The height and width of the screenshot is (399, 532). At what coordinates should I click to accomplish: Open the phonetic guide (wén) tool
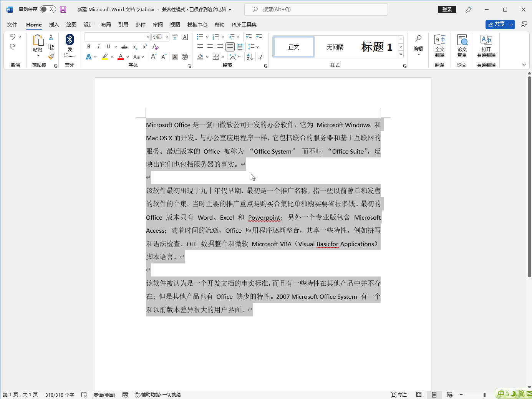click(x=175, y=37)
